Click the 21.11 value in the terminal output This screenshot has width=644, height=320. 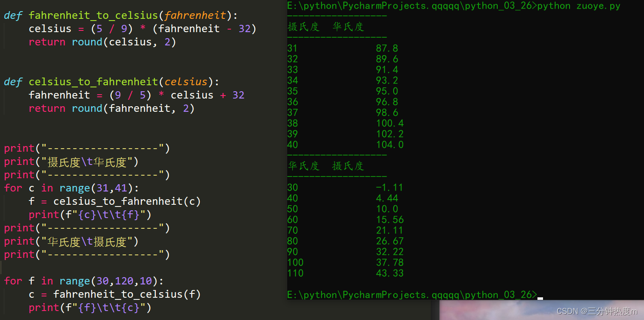[390, 230]
